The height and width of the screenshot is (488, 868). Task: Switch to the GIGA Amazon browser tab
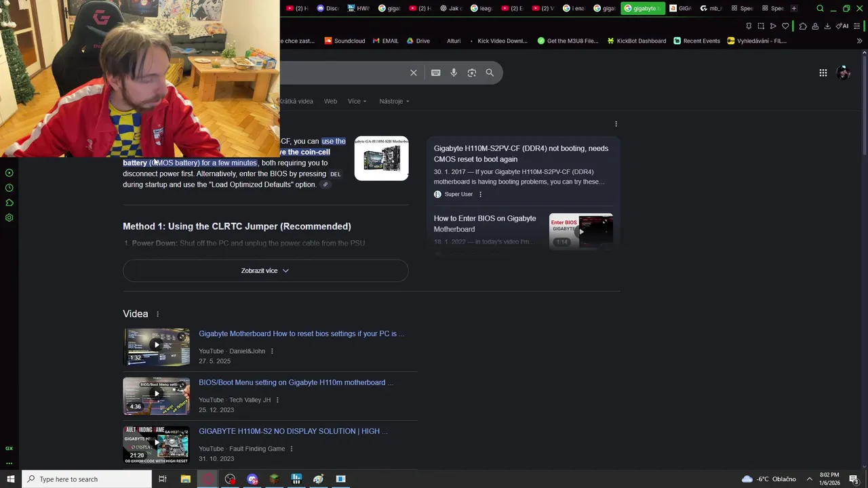pyautogui.click(x=680, y=8)
